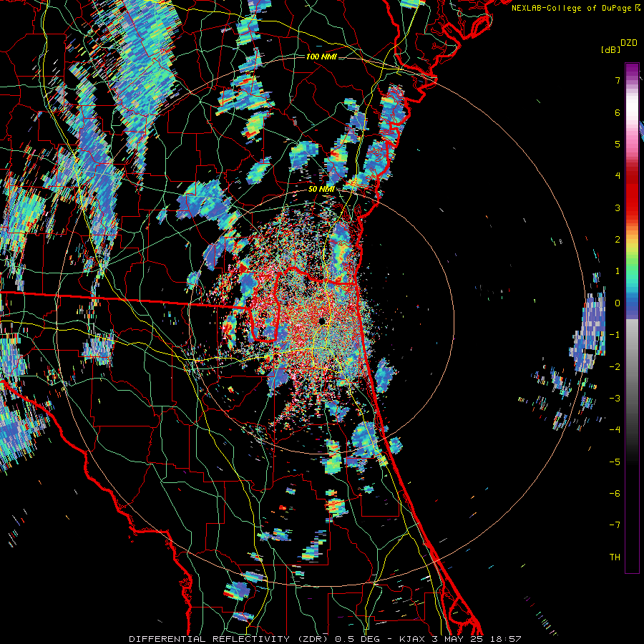Click the 6 value on the color scale

pos(618,112)
